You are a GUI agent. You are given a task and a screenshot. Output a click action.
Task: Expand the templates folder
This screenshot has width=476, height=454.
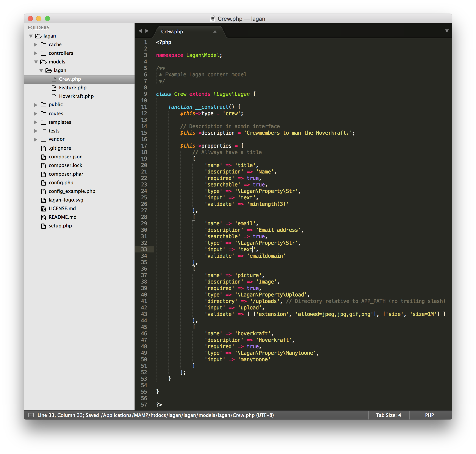tap(36, 122)
